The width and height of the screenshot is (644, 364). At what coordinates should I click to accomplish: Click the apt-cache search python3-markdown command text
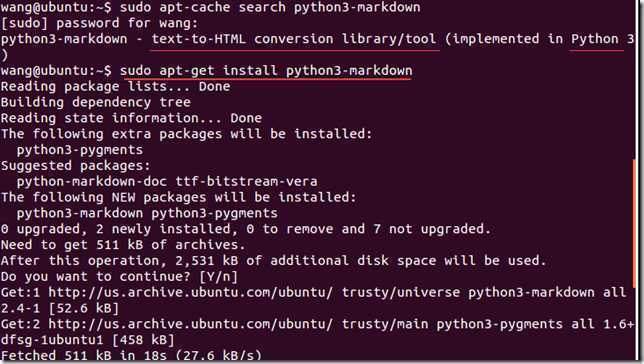pyautogui.click(x=270, y=7)
